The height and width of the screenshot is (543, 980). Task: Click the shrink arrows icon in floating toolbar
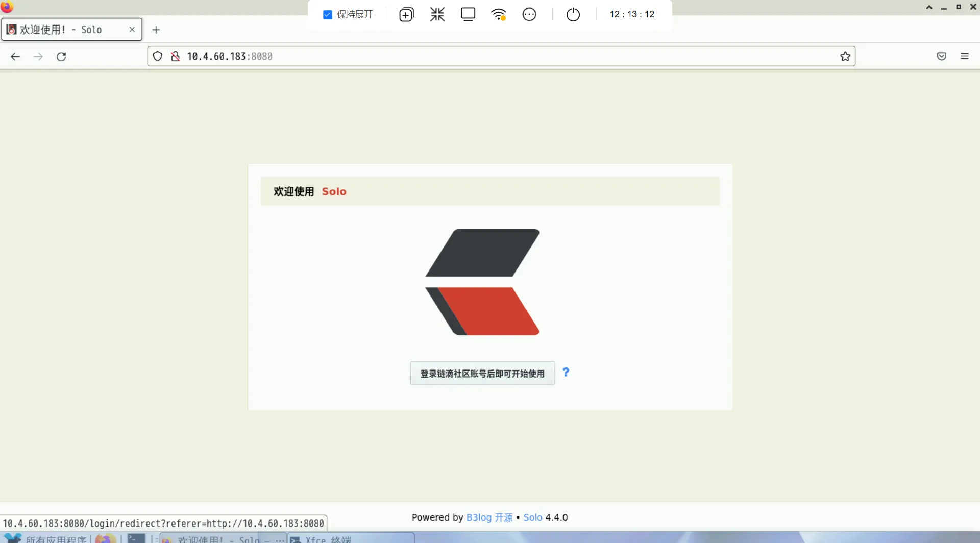437,14
